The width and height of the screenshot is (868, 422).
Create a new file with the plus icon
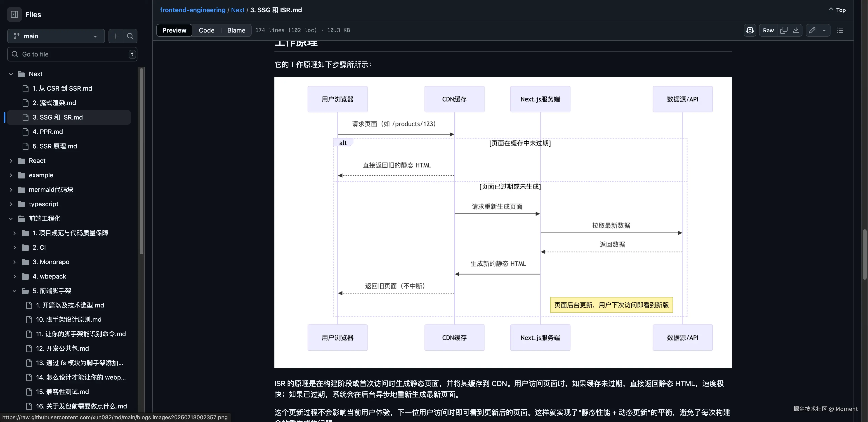(116, 36)
